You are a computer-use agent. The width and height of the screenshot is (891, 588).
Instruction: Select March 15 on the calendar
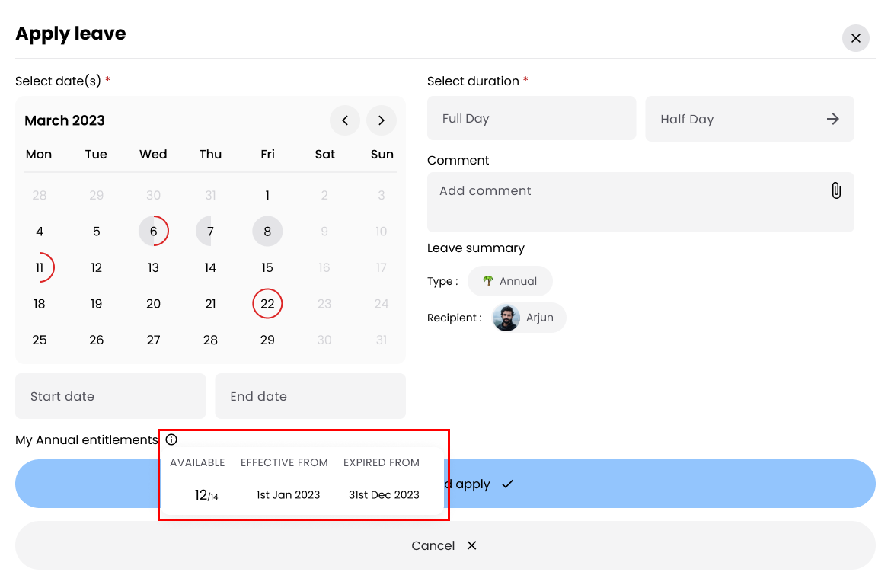tap(267, 267)
